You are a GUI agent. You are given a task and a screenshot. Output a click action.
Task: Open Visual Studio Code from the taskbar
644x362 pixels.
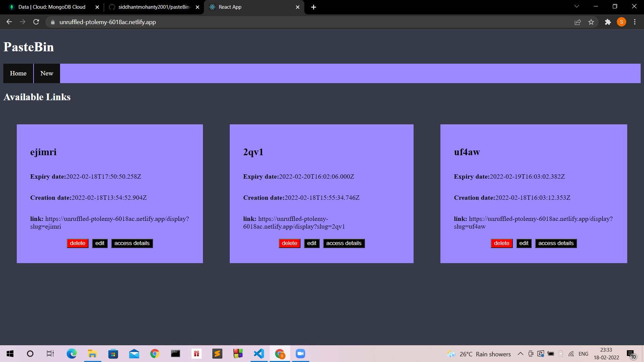click(259, 354)
